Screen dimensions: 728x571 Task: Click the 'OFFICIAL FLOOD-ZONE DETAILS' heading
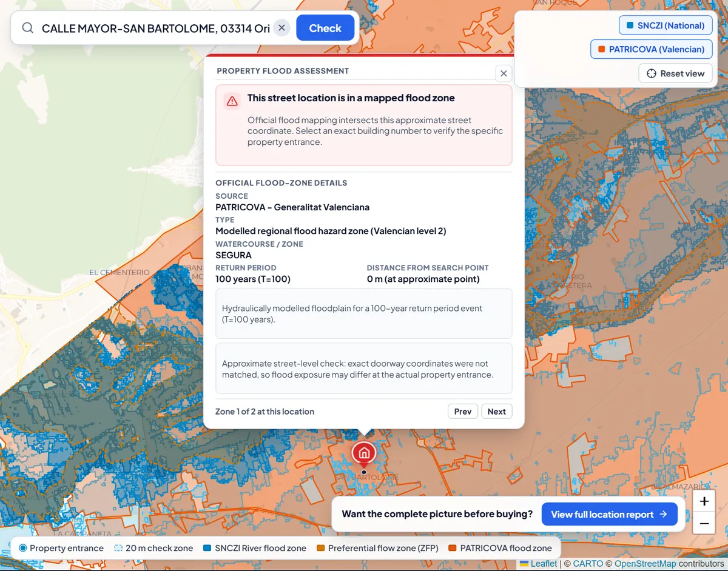pyautogui.click(x=281, y=183)
